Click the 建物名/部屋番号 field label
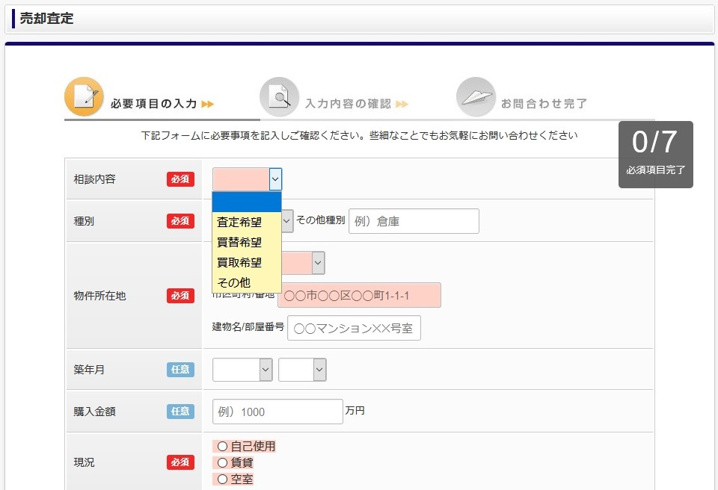Screen dimensions: 718x490 coord(248,327)
